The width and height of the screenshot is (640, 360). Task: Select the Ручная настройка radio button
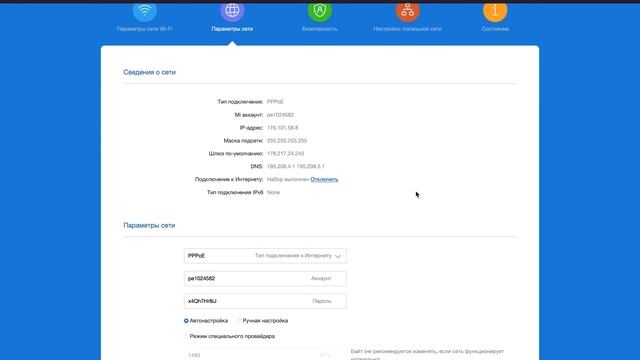[x=239, y=321]
